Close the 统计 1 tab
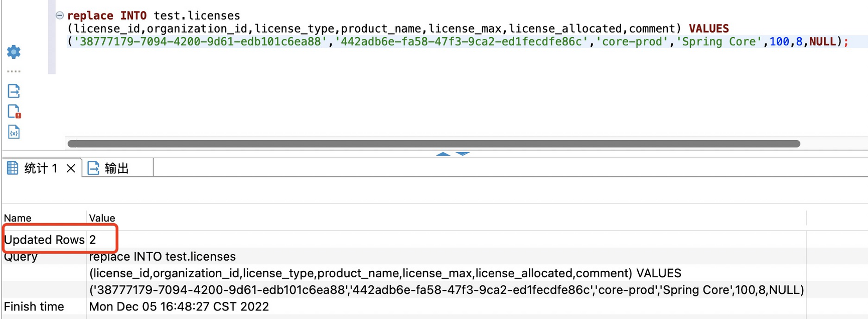The width and height of the screenshot is (868, 319). (71, 168)
